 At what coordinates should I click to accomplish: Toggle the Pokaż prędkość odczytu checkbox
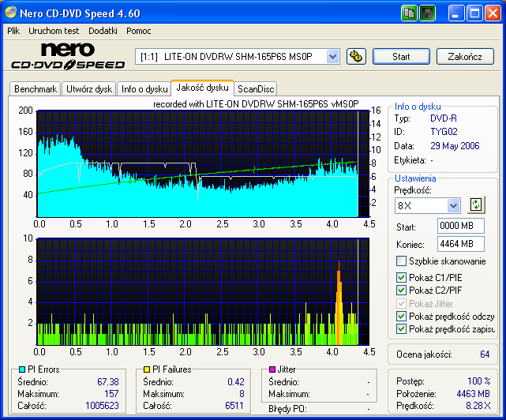401,317
